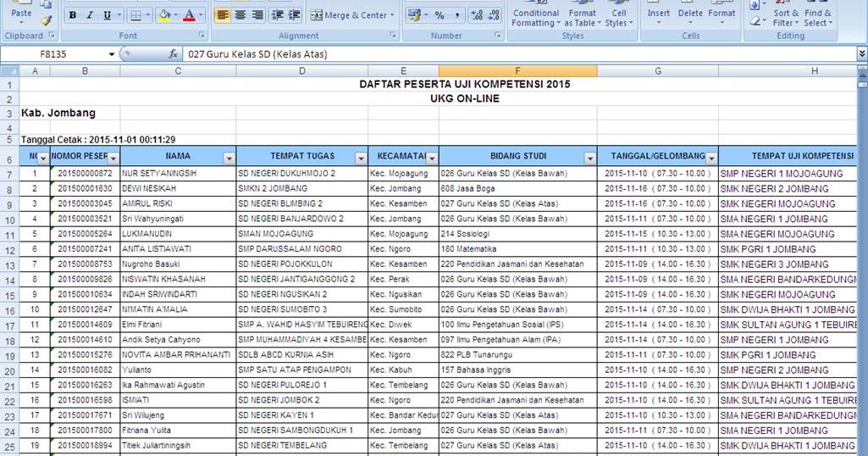Open the borders dropdown arrow
The height and width of the screenshot is (456, 868).
[147, 15]
